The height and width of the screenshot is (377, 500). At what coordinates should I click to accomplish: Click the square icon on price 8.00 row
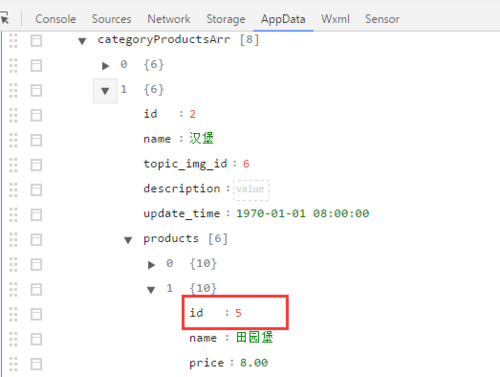point(36,364)
